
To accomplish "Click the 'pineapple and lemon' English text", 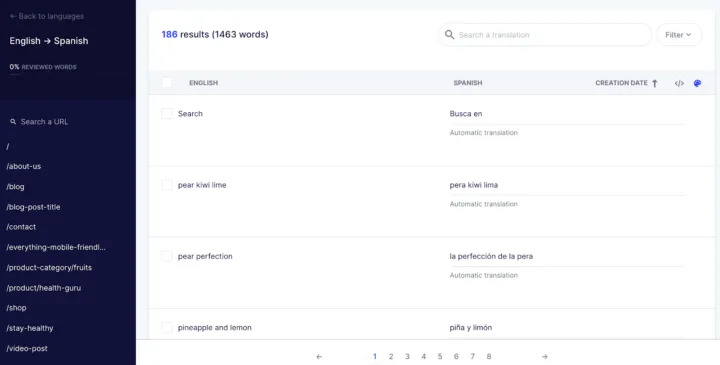I will coord(215,327).
